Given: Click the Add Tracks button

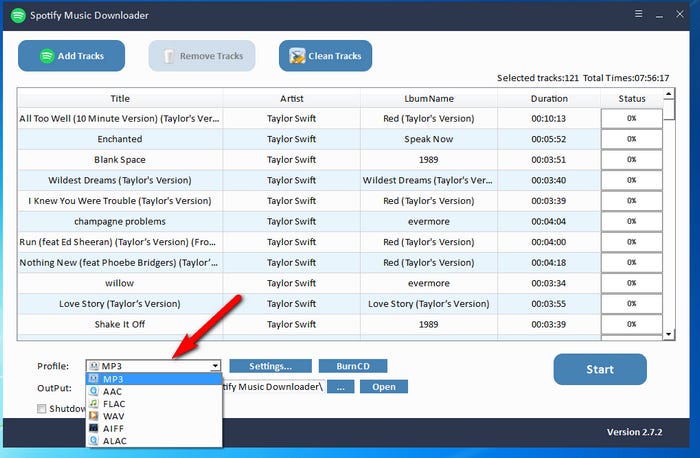Looking at the screenshot, I should coord(71,56).
